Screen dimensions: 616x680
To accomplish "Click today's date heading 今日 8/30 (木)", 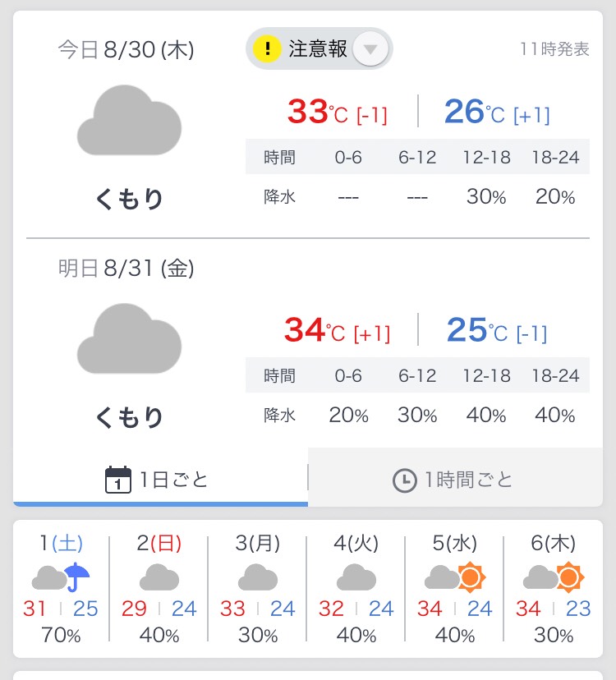I will (126, 50).
